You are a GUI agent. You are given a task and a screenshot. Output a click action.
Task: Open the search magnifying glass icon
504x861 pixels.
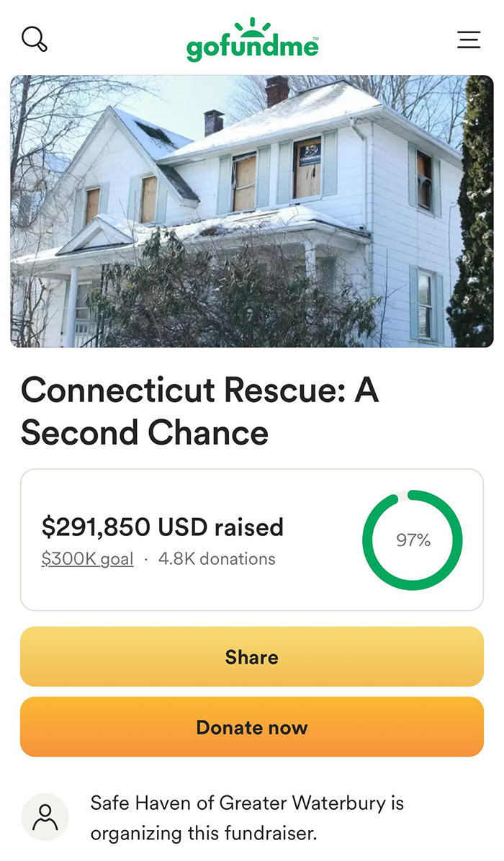(35, 40)
